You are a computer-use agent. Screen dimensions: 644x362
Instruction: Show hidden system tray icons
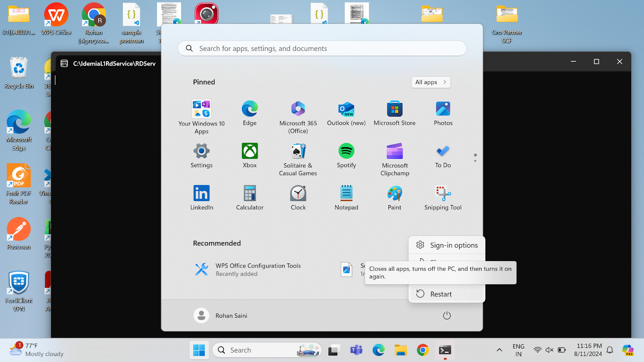[499, 350]
